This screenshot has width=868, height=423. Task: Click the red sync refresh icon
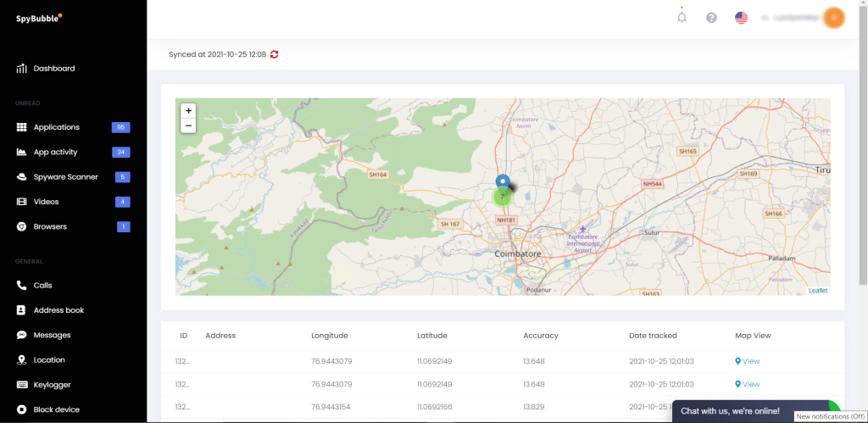pyautogui.click(x=275, y=54)
